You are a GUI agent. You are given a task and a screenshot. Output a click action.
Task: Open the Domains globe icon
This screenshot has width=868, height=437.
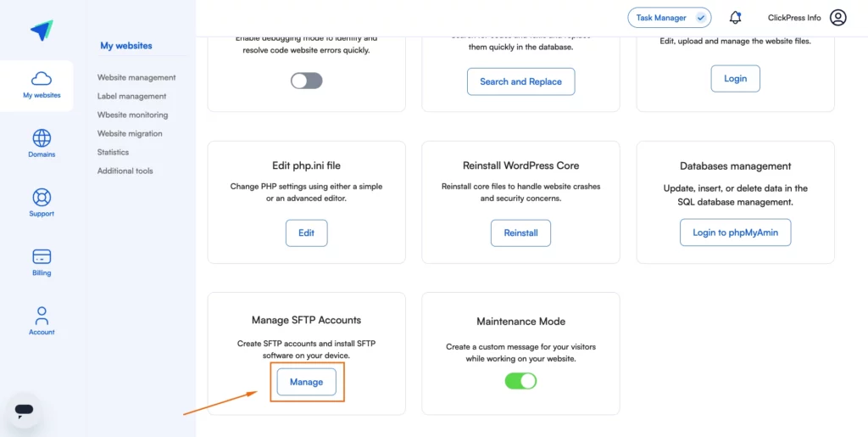pos(42,138)
